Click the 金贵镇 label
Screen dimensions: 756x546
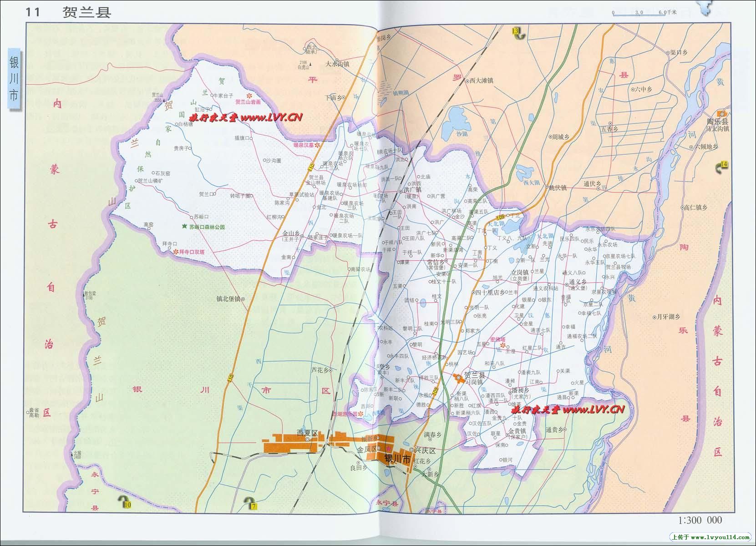pos(517,430)
